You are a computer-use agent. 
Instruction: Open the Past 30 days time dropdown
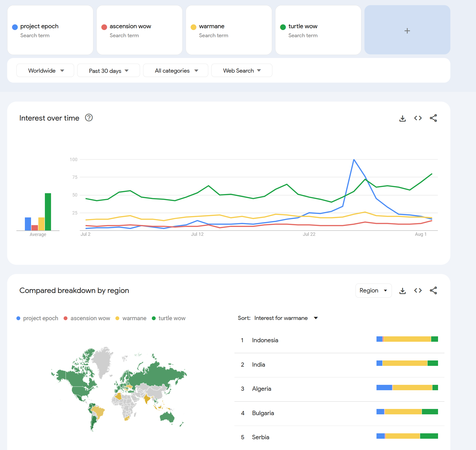point(108,71)
